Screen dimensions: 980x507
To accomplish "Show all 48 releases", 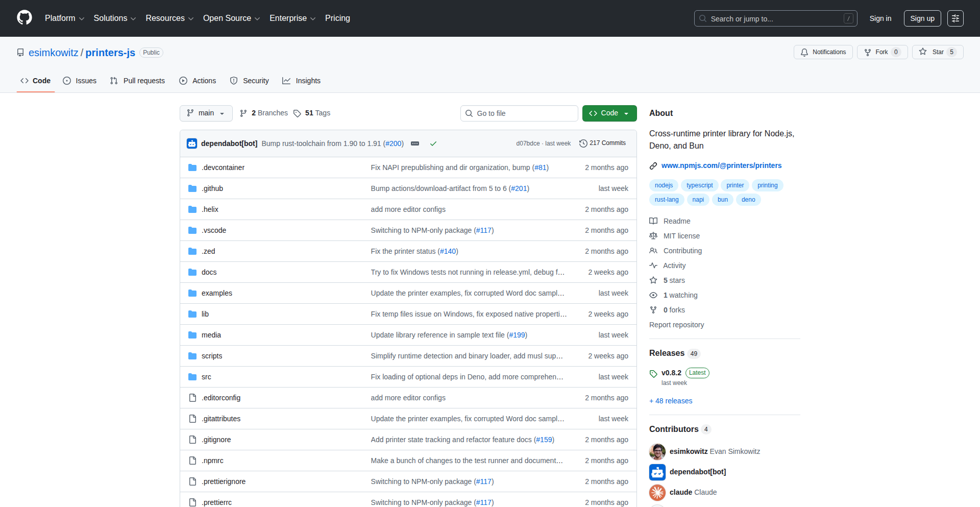I will 671,401.
